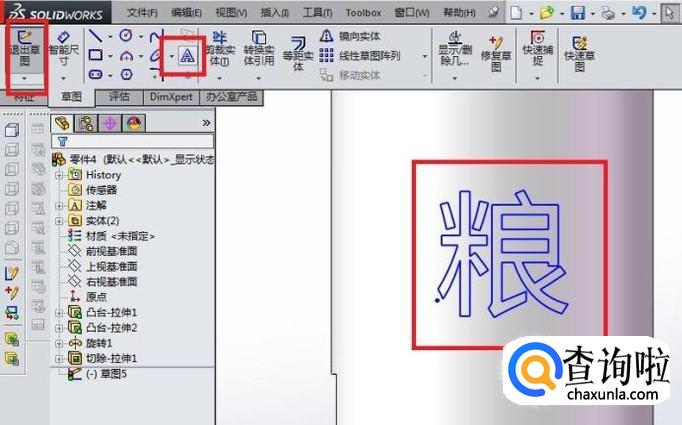Image resolution: width=682 pixels, height=425 pixels.
Task: Open the Exit Sketch dropdown arrow
Action: coord(24,79)
